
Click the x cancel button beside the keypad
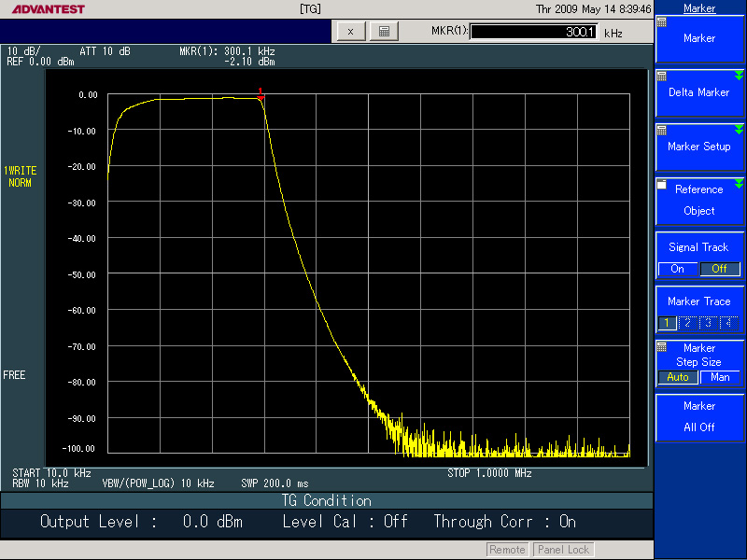350,32
